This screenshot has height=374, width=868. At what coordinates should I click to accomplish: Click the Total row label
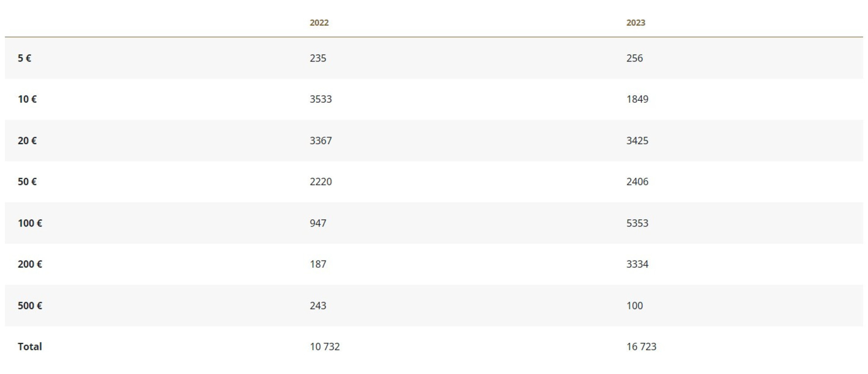(x=30, y=347)
